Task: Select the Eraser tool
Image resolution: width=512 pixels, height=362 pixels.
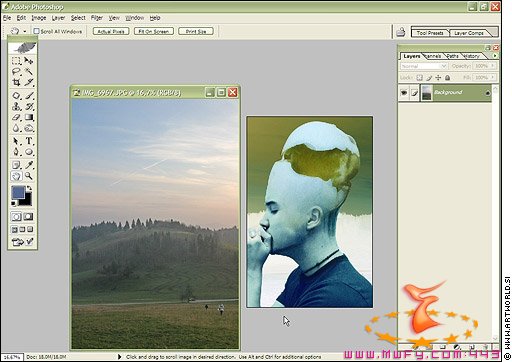Action: click(x=16, y=117)
